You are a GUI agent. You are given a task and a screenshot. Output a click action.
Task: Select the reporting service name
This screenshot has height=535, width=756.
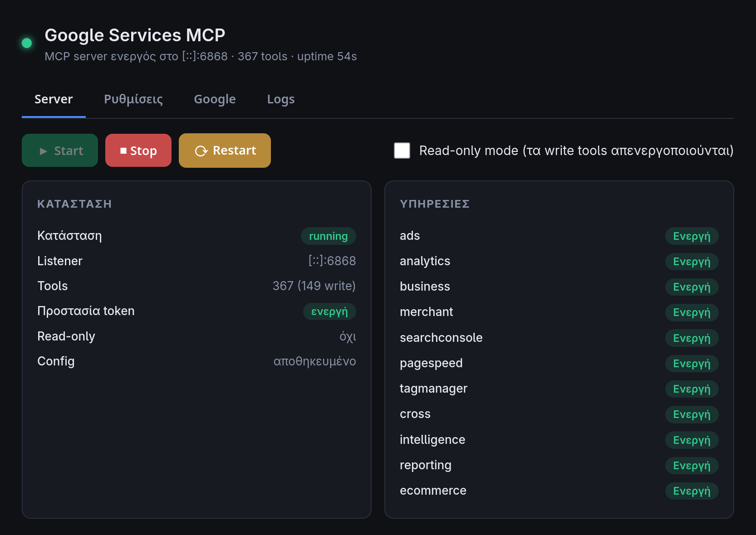click(x=426, y=465)
